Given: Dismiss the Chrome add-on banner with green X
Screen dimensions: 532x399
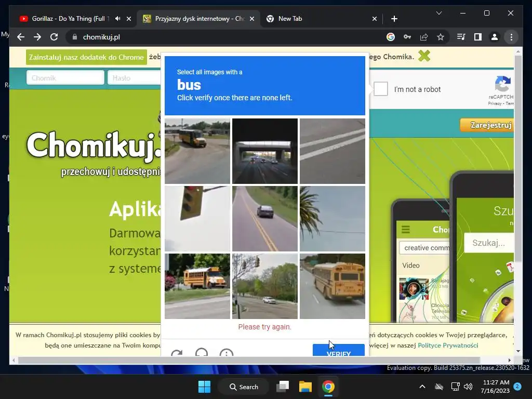Looking at the screenshot, I should click(424, 56).
